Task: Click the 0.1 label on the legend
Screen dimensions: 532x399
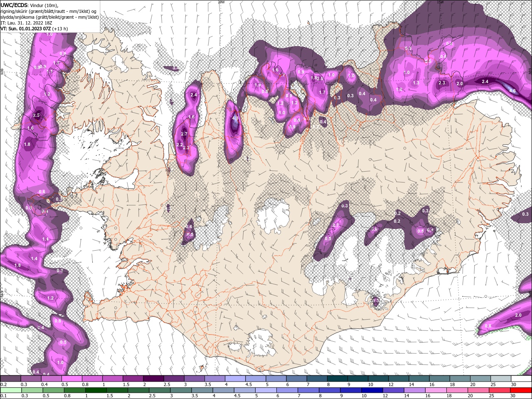Action: tap(3, 396)
